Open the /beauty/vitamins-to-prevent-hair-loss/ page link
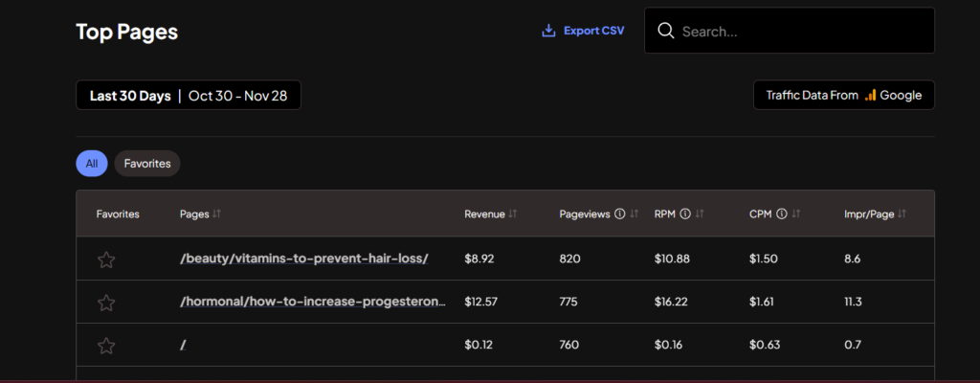Image resolution: width=980 pixels, height=383 pixels. [303, 259]
